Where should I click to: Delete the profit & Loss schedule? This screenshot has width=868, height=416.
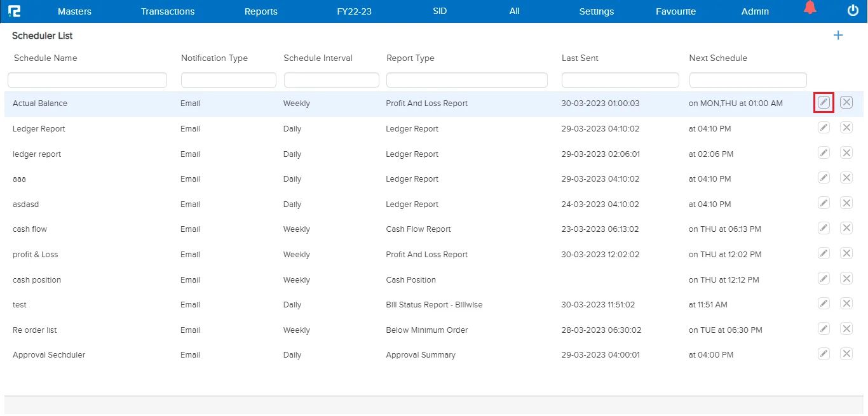(x=846, y=253)
